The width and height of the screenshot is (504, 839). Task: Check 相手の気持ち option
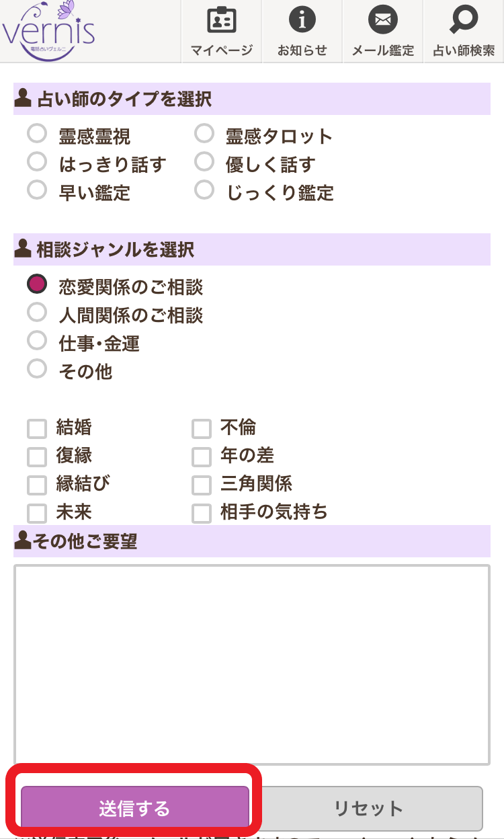pyautogui.click(x=202, y=513)
